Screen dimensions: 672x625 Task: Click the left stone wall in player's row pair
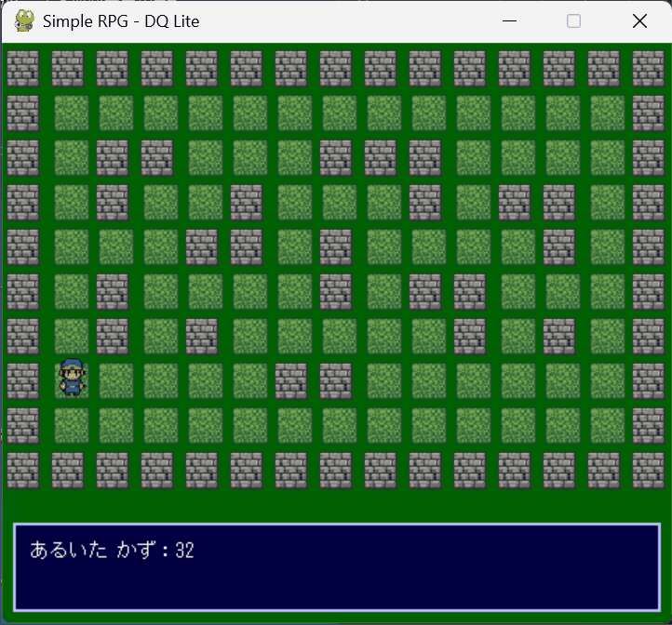(290, 380)
